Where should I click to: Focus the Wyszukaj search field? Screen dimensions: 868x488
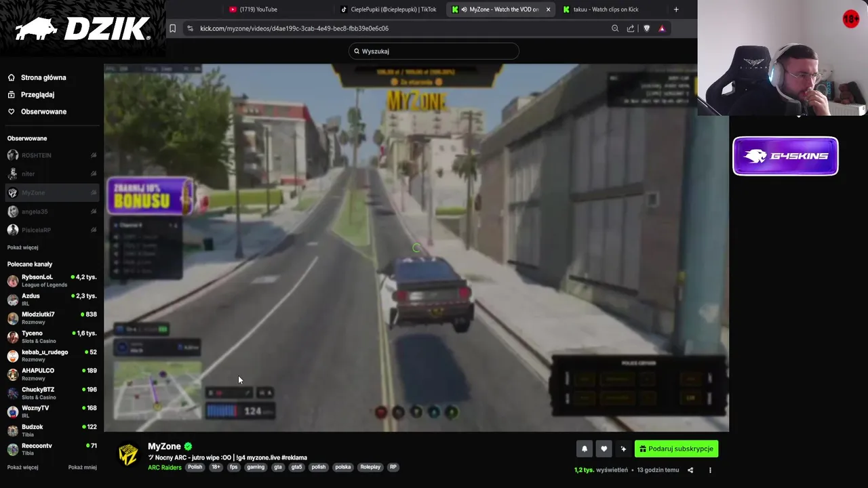(434, 51)
